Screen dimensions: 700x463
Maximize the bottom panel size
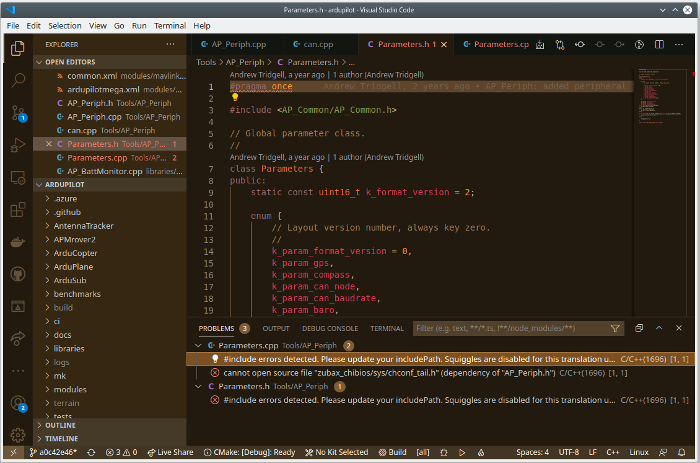(659, 328)
